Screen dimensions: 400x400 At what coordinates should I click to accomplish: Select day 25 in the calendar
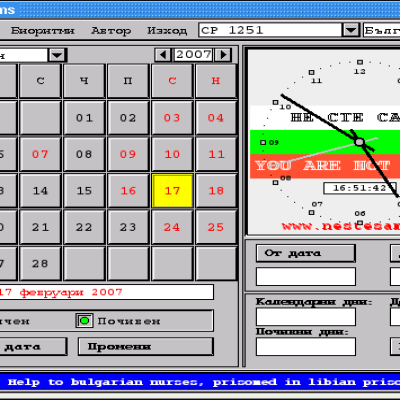[216, 227]
